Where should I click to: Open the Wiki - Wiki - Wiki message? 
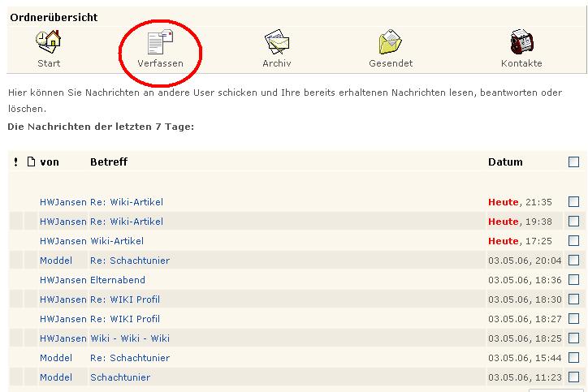click(129, 338)
